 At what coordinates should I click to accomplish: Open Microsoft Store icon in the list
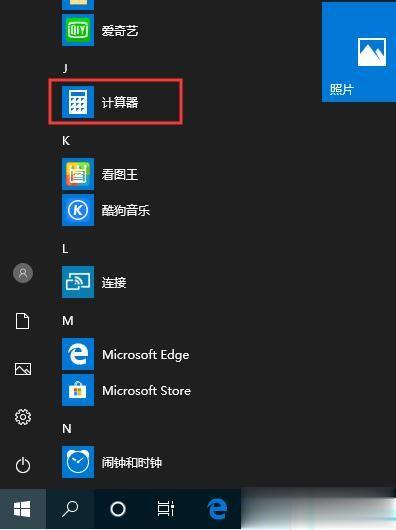click(x=78, y=390)
